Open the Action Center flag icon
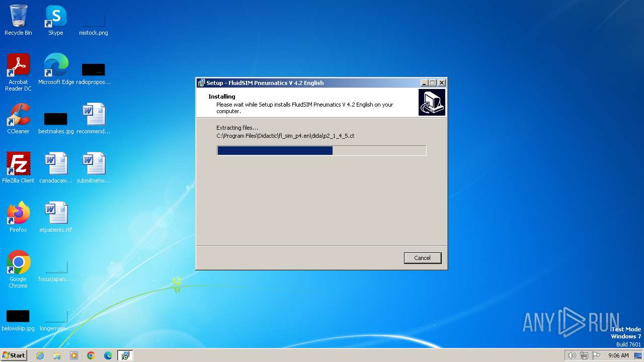The width and height of the screenshot is (644, 362). (596, 355)
